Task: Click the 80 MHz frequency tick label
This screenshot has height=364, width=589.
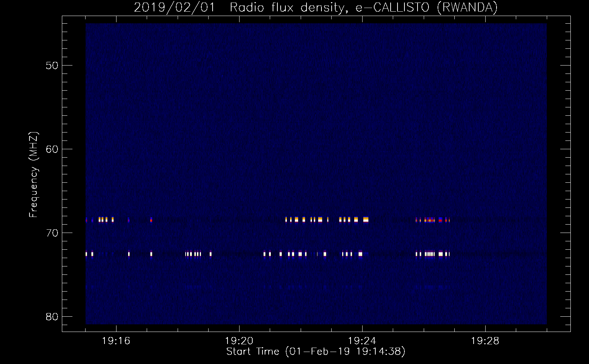Action: [52, 317]
